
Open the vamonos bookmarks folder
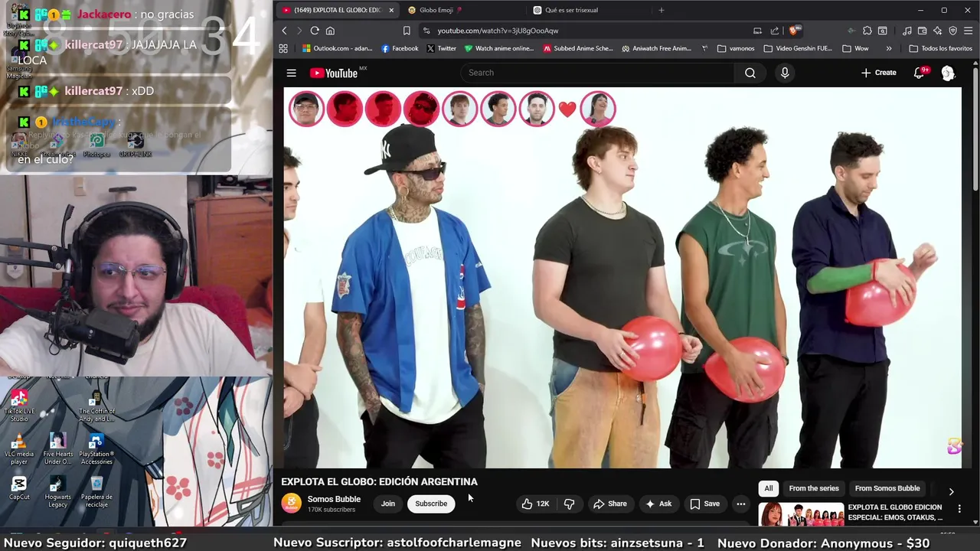tap(736, 48)
